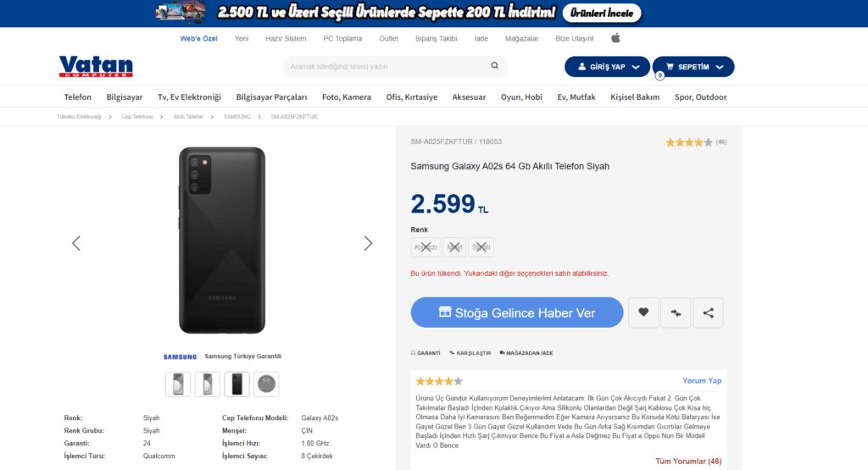The image size is (868, 470).
Task: Select the Kırmızı color option
Action: pos(426,246)
